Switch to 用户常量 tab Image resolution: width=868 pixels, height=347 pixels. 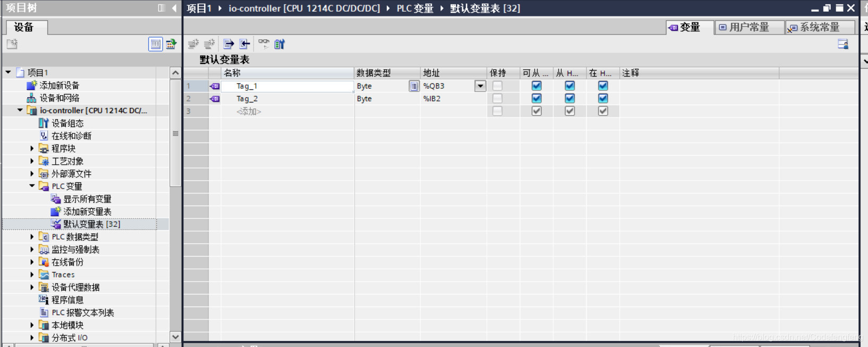pos(749,27)
